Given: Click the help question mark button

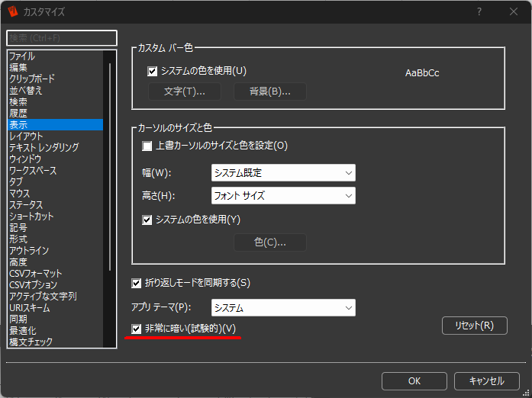Looking at the screenshot, I should click(x=479, y=11).
